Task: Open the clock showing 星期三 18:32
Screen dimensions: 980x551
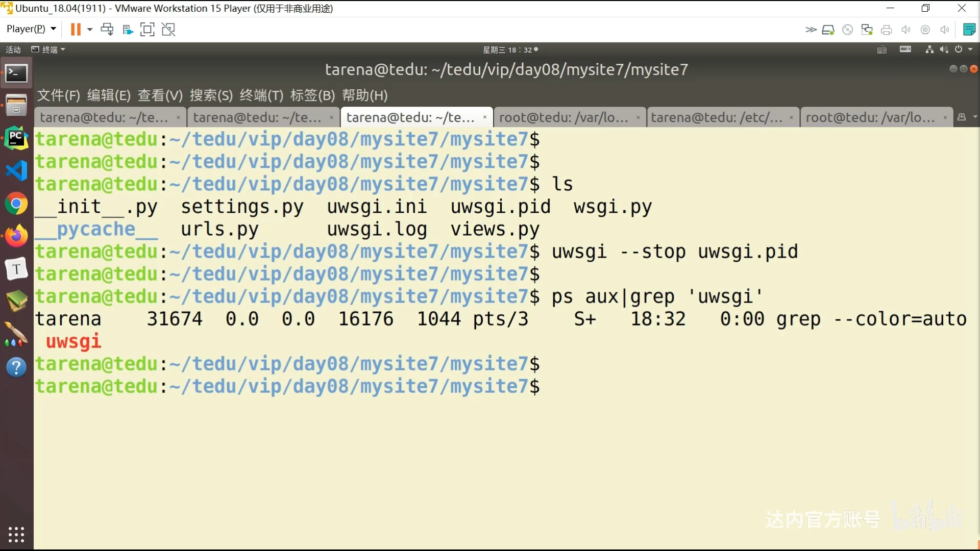Action: point(510,49)
